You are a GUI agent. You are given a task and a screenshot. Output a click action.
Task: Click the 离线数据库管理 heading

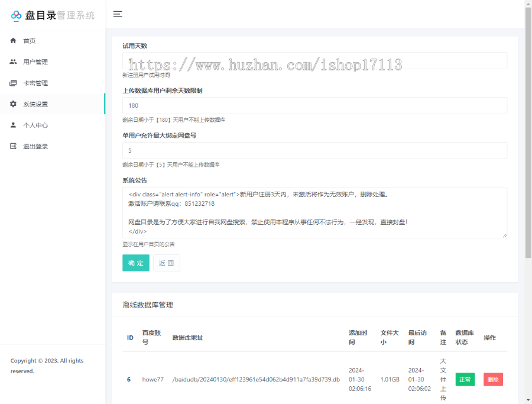[x=148, y=305]
